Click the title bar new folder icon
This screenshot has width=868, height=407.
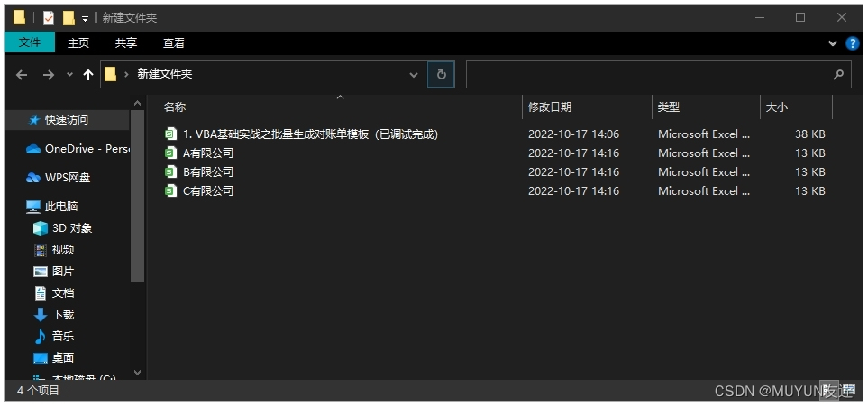[69, 18]
